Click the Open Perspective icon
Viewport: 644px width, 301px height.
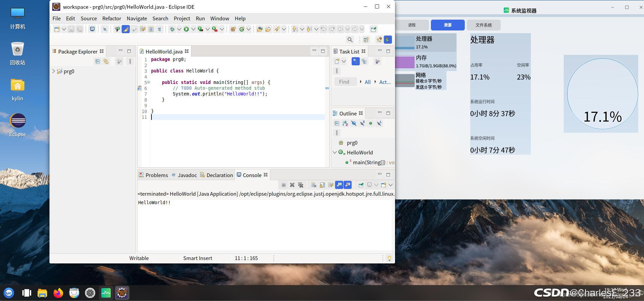click(366, 40)
